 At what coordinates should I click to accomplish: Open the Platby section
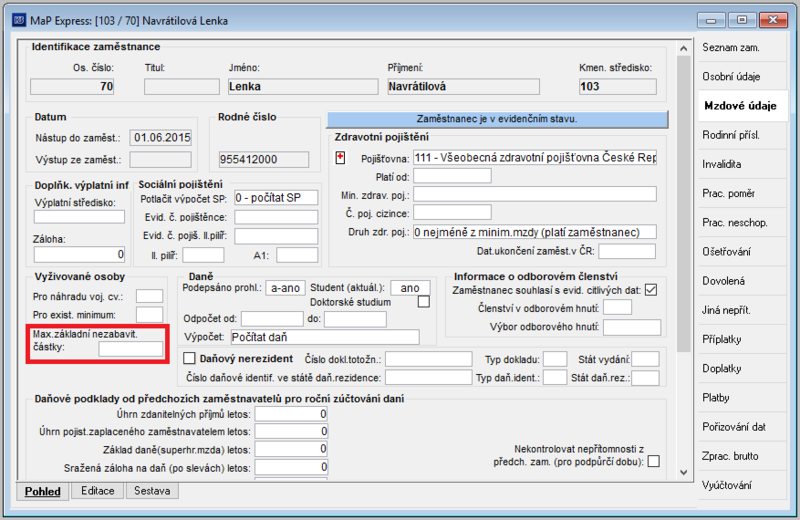[x=741, y=398]
